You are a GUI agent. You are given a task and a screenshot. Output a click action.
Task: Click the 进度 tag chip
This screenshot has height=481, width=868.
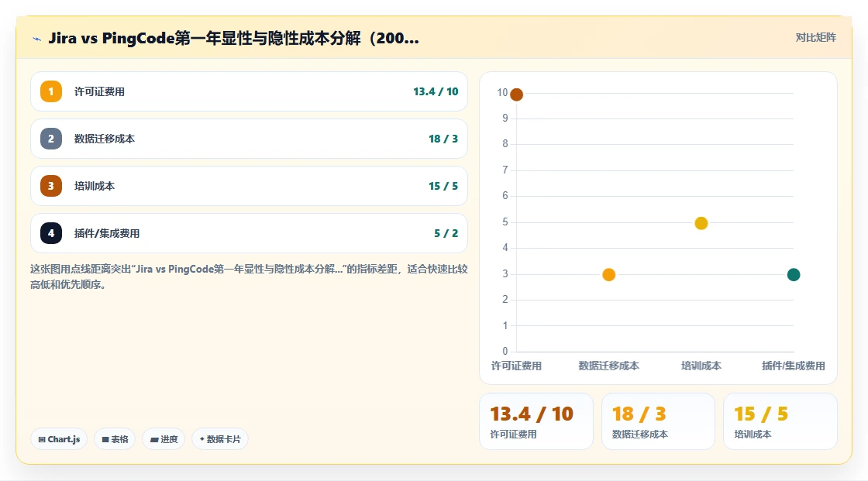[x=164, y=439]
